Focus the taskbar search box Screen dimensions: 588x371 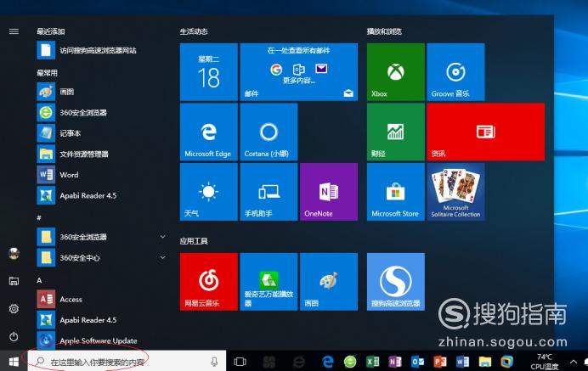(127, 362)
